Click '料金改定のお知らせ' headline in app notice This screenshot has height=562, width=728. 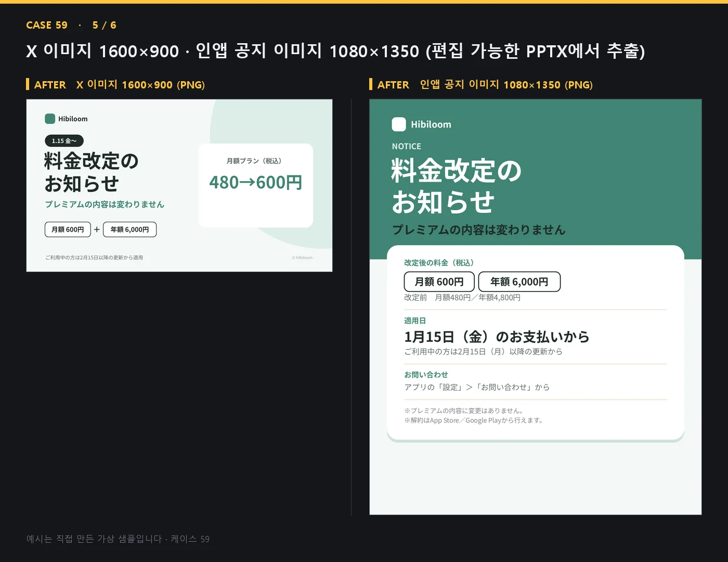(x=457, y=186)
